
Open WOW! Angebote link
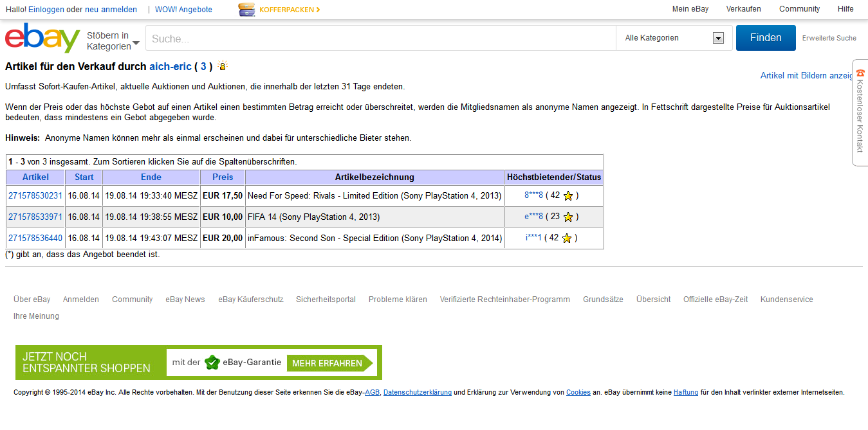(183, 10)
